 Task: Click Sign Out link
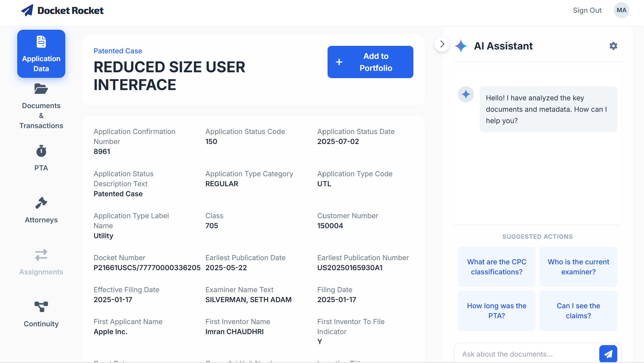tap(587, 10)
